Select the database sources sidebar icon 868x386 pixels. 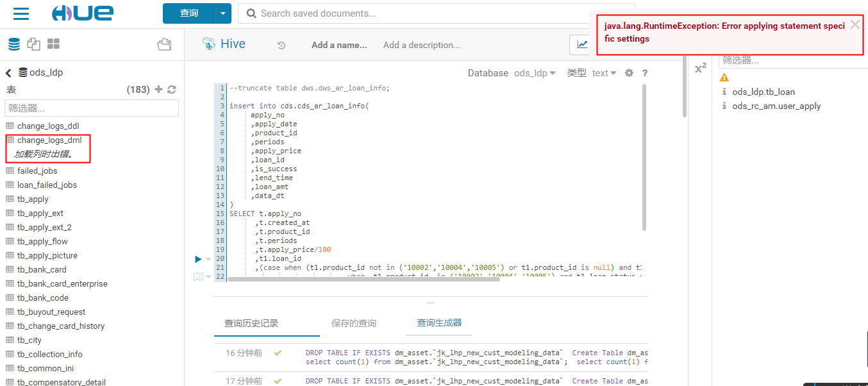[13, 44]
